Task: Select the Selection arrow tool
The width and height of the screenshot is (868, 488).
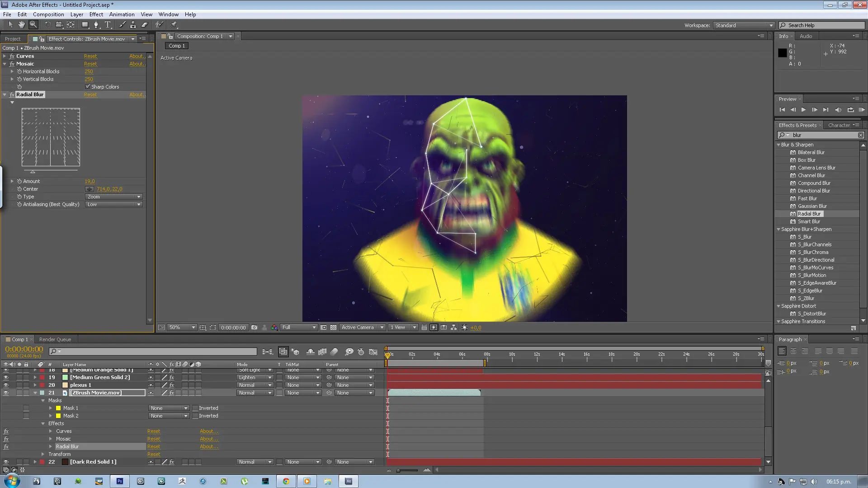Action: click(x=11, y=25)
